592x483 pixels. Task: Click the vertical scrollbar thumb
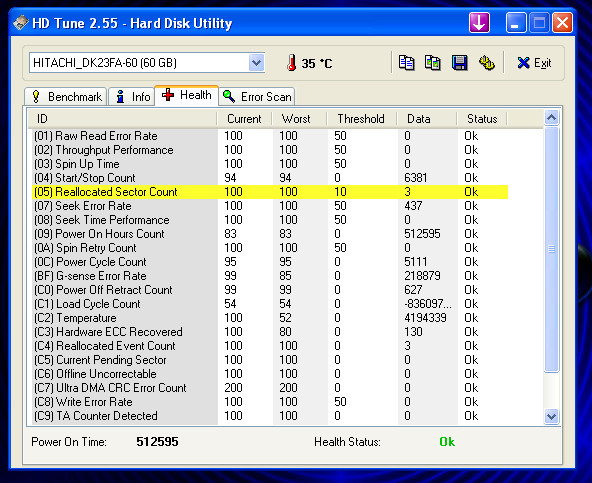pyautogui.click(x=551, y=249)
